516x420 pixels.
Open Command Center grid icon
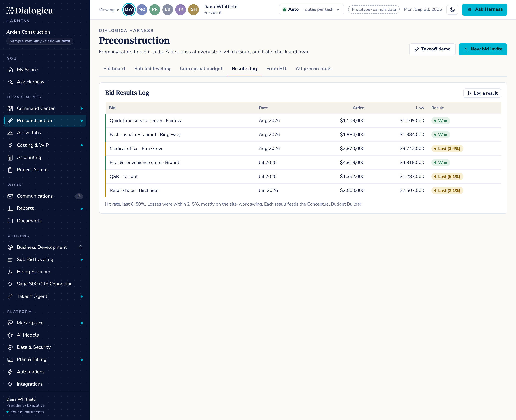pyautogui.click(x=10, y=108)
